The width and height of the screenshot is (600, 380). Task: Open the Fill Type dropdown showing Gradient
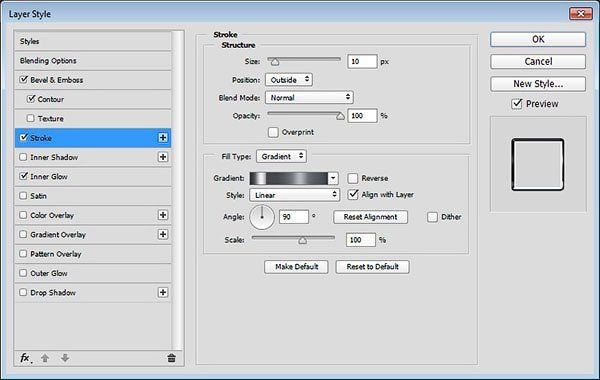coord(282,156)
